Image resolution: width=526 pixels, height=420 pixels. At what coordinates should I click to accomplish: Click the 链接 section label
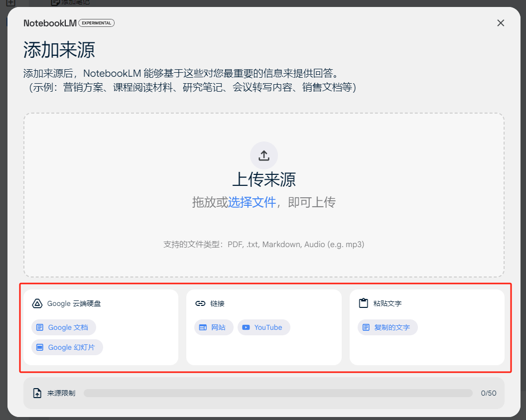217,303
